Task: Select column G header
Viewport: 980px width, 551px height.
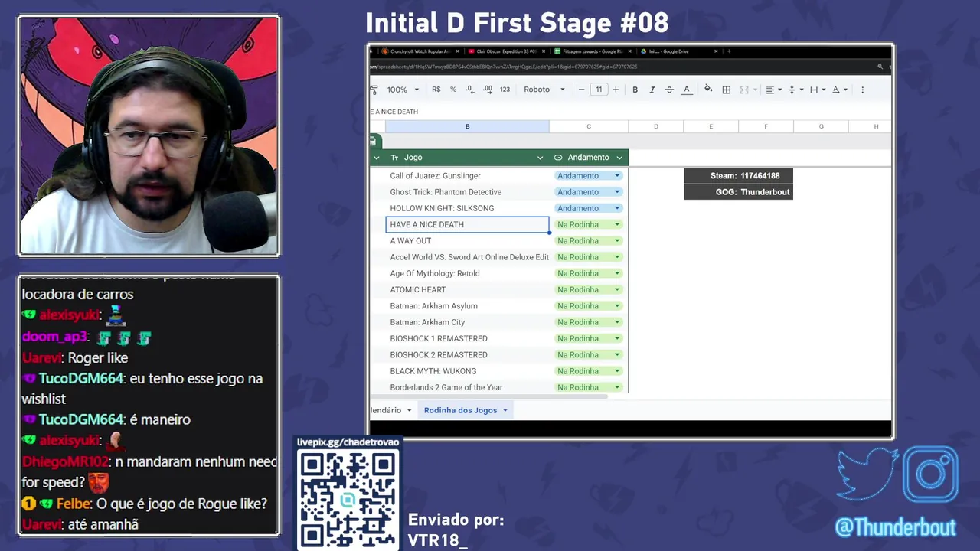Action: pyautogui.click(x=822, y=126)
